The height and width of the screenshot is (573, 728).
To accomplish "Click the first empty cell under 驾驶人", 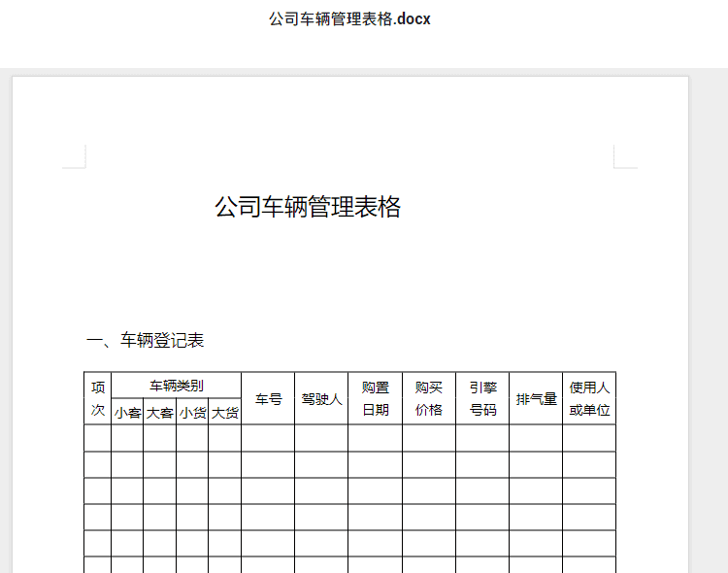I will point(321,438).
